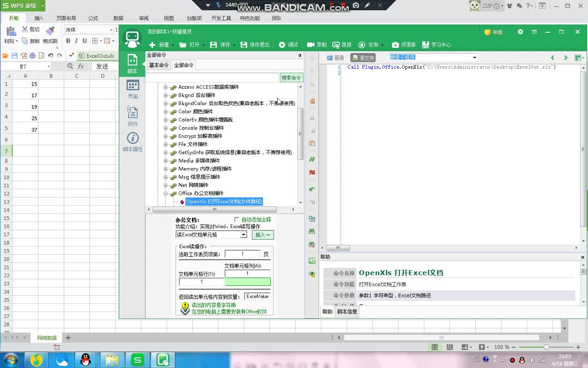The width and height of the screenshot is (588, 368).
Task: Click the 搜索命令 button
Action: pyautogui.click(x=291, y=77)
